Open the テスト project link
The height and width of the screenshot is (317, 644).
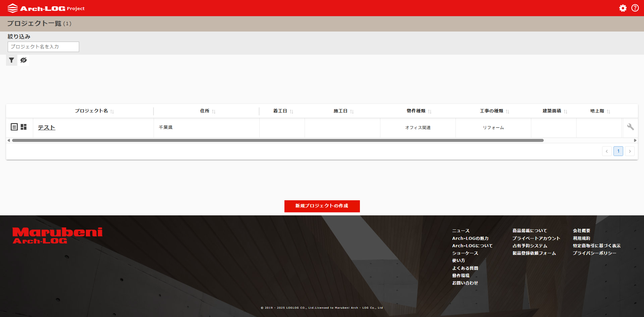pos(46,127)
